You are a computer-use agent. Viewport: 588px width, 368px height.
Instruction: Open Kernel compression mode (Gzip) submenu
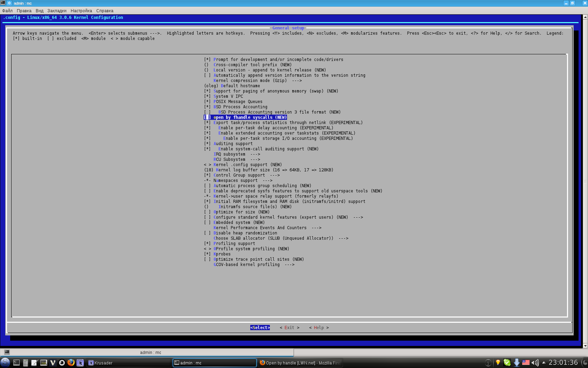[x=258, y=81]
